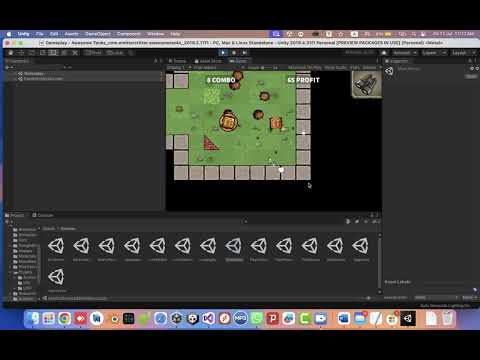
Task: Open the Gizmos dropdown
Action: [371, 68]
